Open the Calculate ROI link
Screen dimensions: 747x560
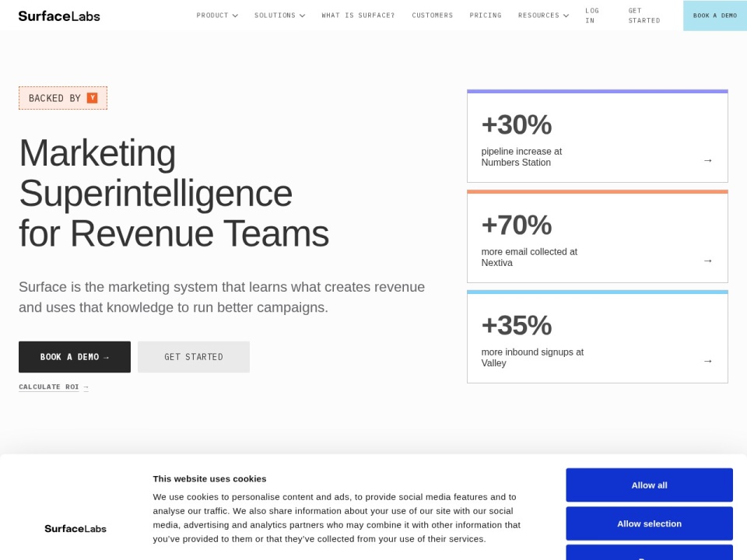tap(54, 387)
